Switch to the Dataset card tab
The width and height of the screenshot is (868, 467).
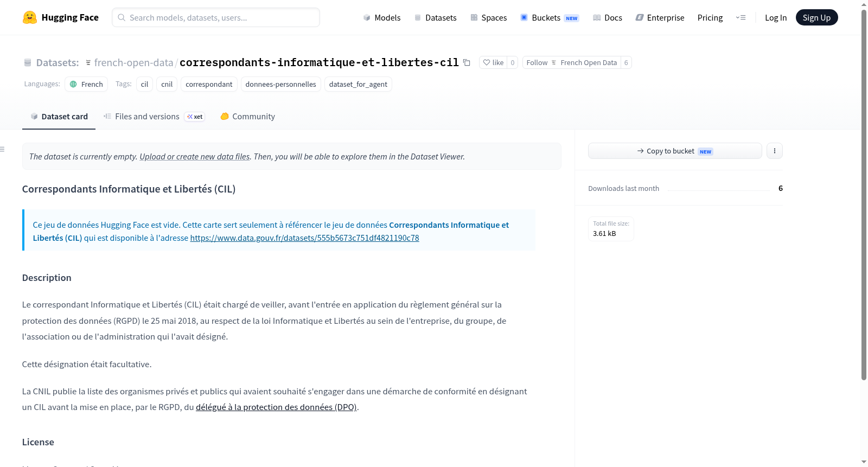click(x=59, y=116)
